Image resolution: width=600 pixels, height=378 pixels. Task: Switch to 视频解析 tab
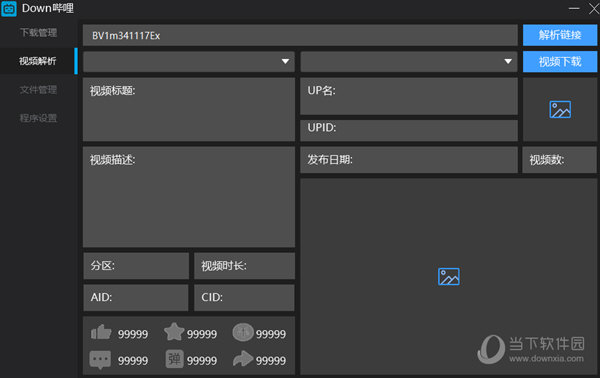coord(38,61)
